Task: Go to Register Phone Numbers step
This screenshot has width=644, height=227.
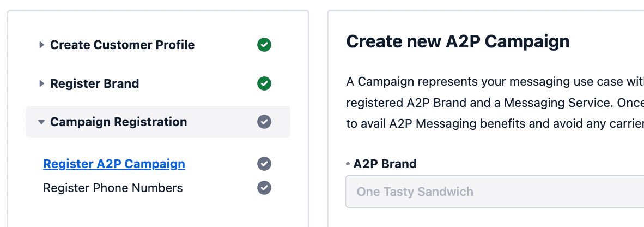Action: pos(113,188)
